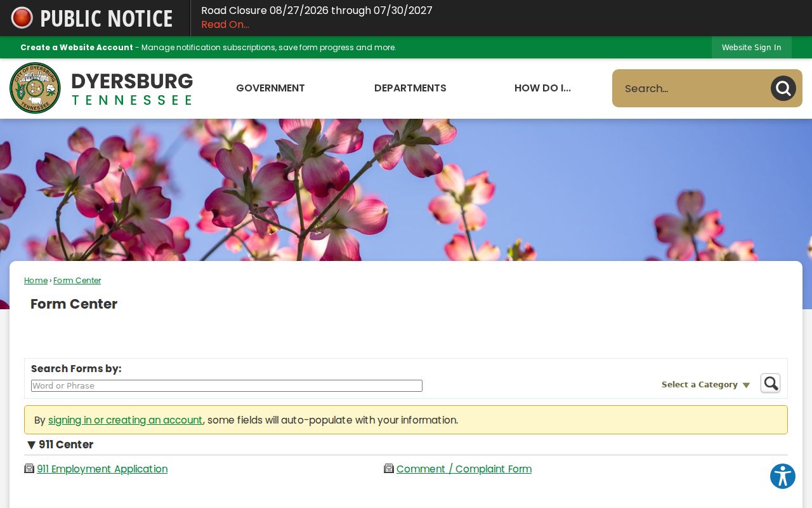The height and width of the screenshot is (508, 812).
Task: Click the magnifier button in site search
Action: (783, 88)
